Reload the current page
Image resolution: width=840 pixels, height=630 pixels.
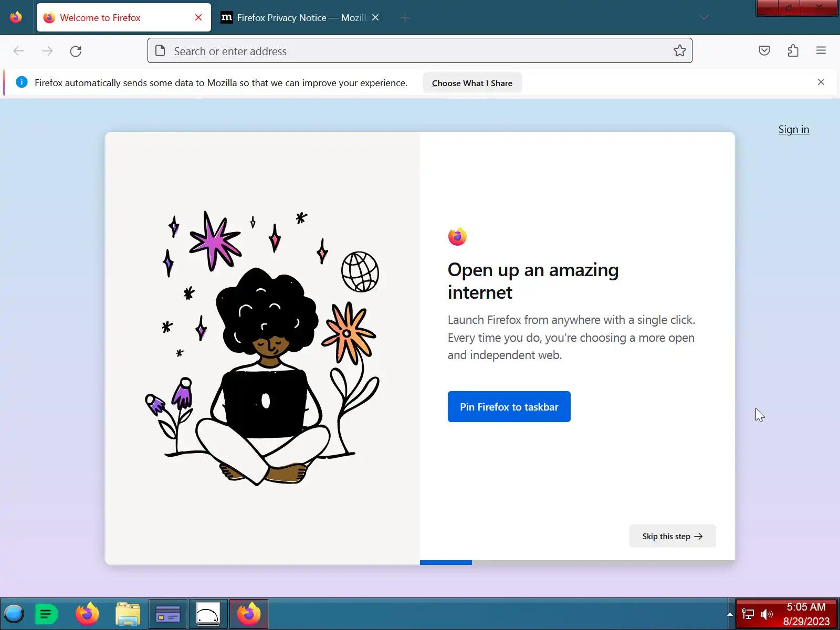pos(76,51)
